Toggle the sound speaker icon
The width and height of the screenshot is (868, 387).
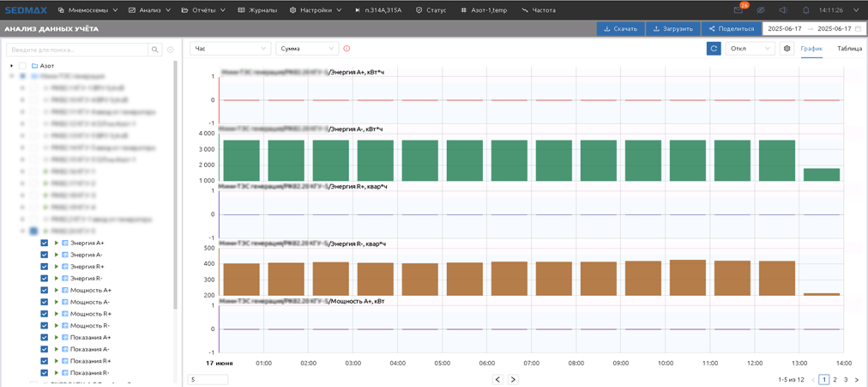(783, 10)
